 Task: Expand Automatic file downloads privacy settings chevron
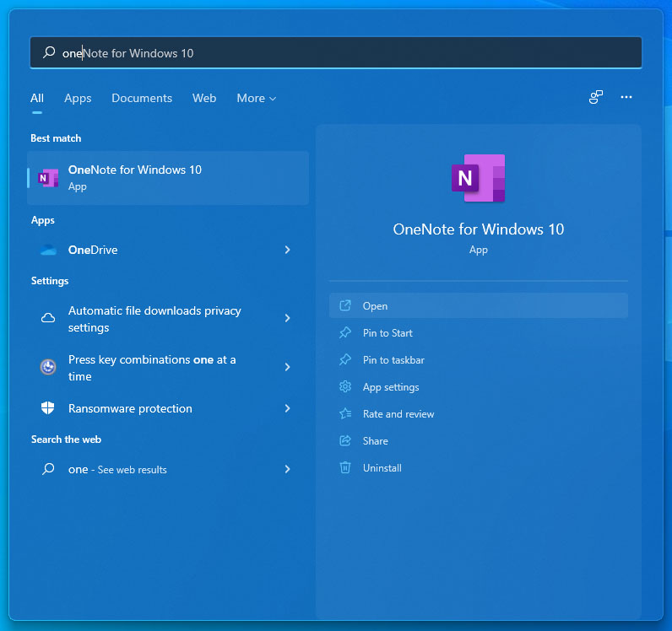[287, 318]
